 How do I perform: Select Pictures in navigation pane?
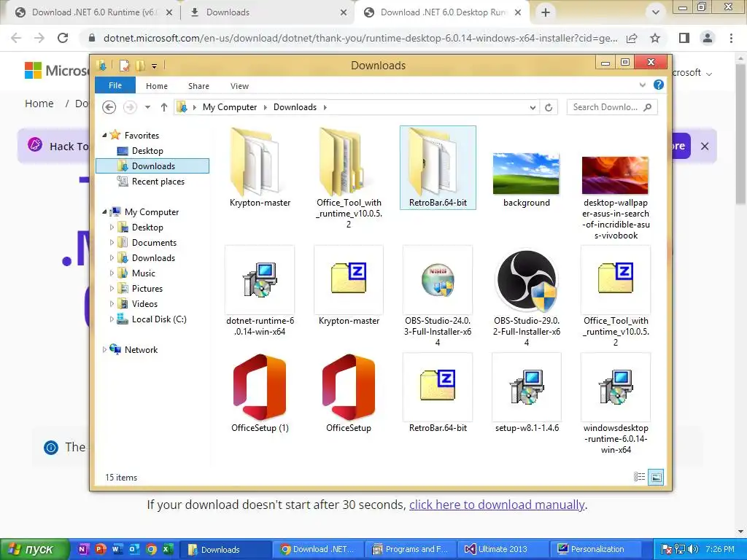pos(147,289)
